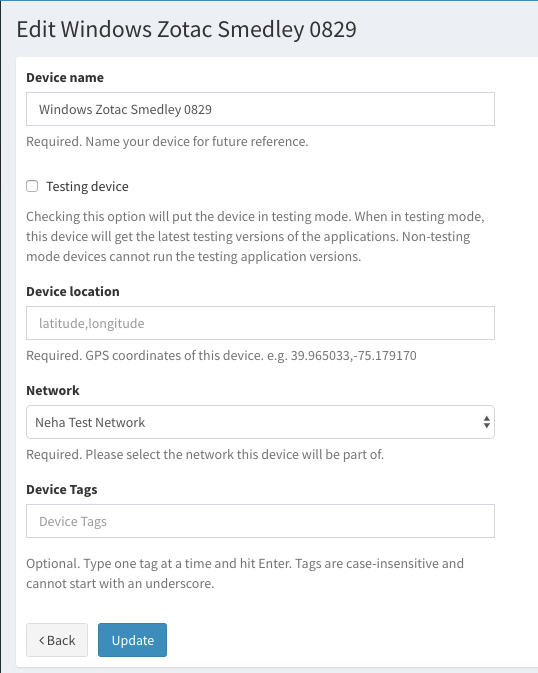
Task: Toggle the Testing device checkbox
Action: tap(32, 186)
